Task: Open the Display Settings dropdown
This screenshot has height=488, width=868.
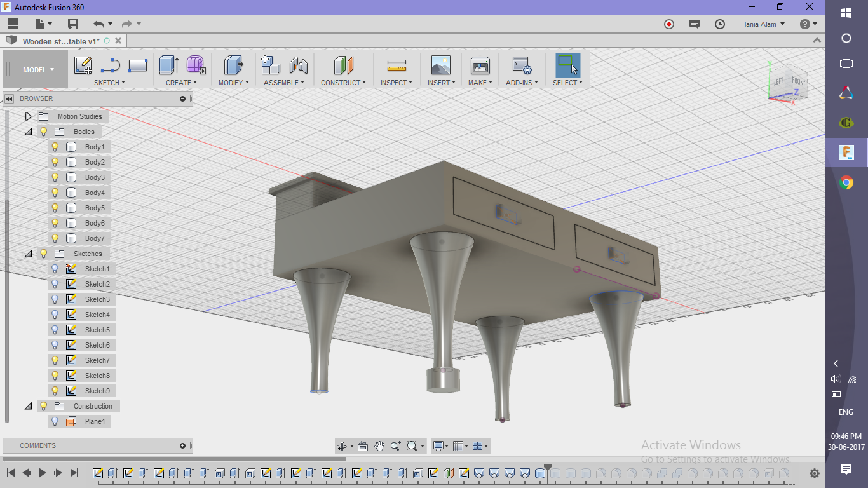Action: click(x=440, y=446)
